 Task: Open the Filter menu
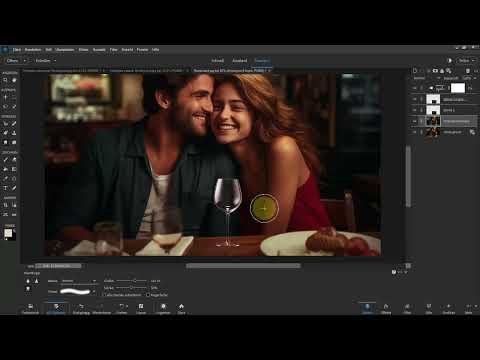pyautogui.click(x=114, y=50)
